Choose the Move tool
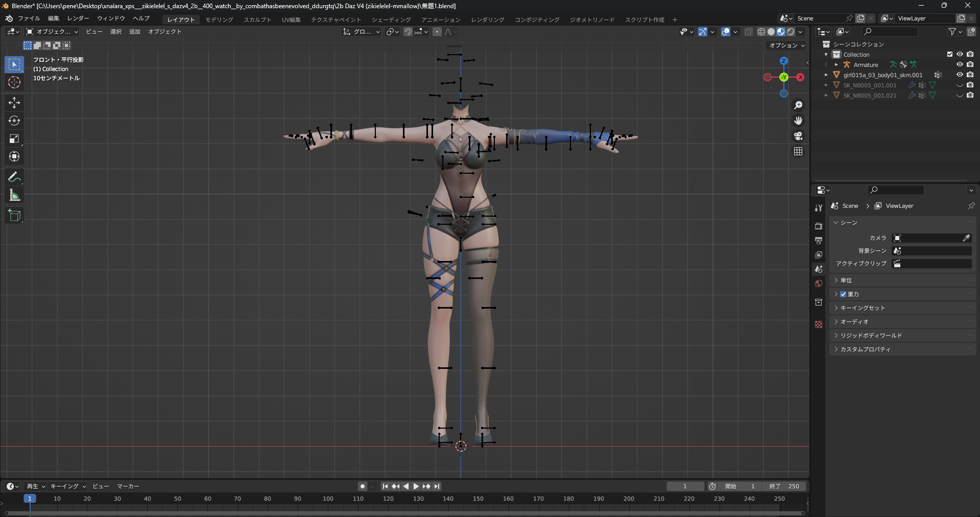 click(14, 103)
